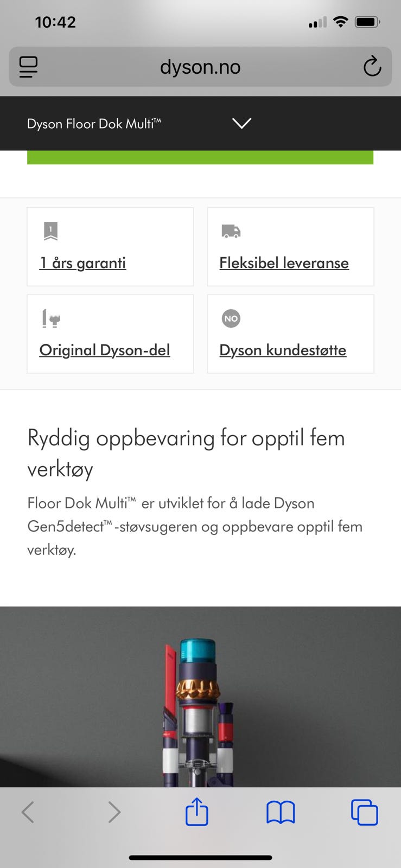This screenshot has width=401, height=868.
Task: Tap the dyson.no address field
Action: (x=200, y=67)
